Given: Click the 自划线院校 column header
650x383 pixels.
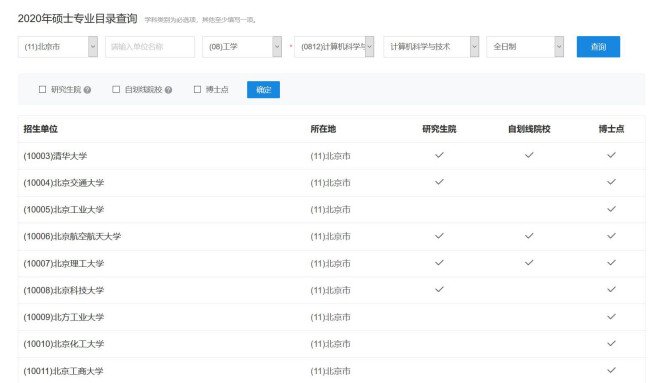Looking at the screenshot, I should click(x=529, y=129).
